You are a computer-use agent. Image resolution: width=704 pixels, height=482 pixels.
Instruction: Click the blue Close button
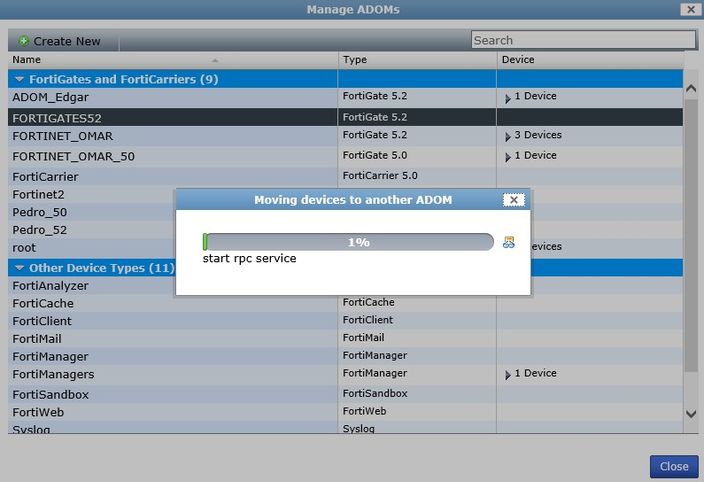(674, 467)
